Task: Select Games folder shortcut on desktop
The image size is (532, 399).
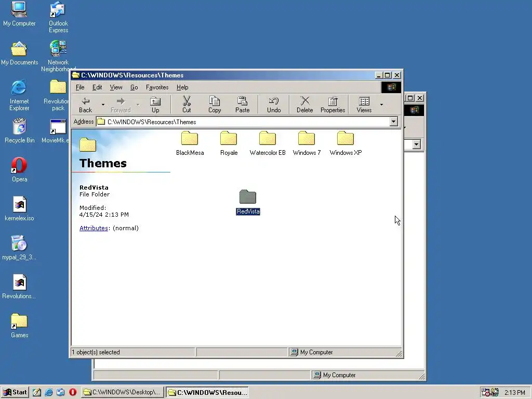Action: coord(19,326)
